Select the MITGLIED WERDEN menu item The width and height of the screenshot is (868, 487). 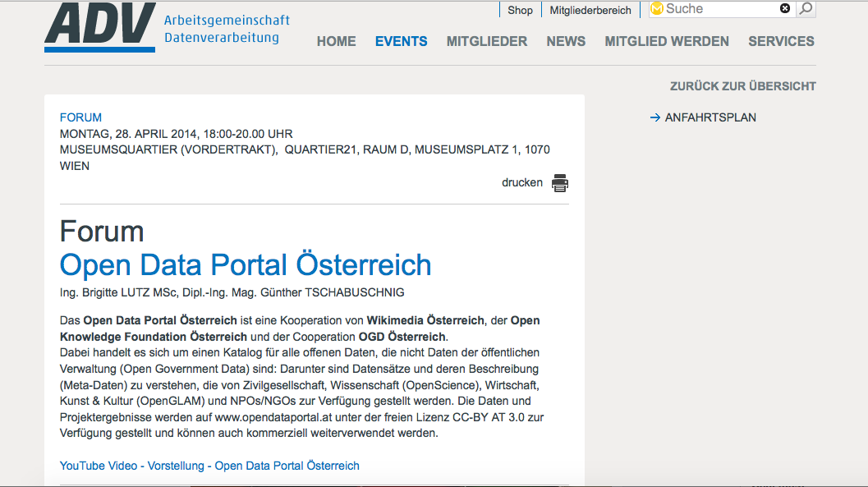click(667, 42)
